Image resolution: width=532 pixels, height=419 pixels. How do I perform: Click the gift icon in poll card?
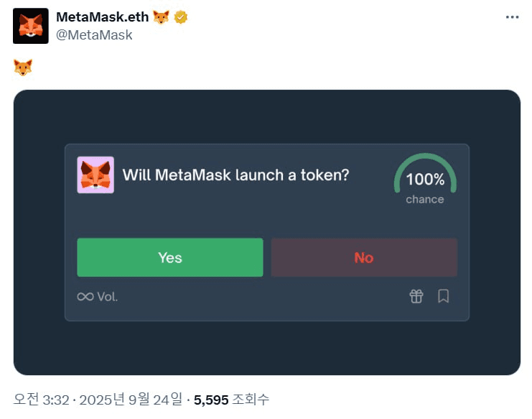click(x=416, y=296)
